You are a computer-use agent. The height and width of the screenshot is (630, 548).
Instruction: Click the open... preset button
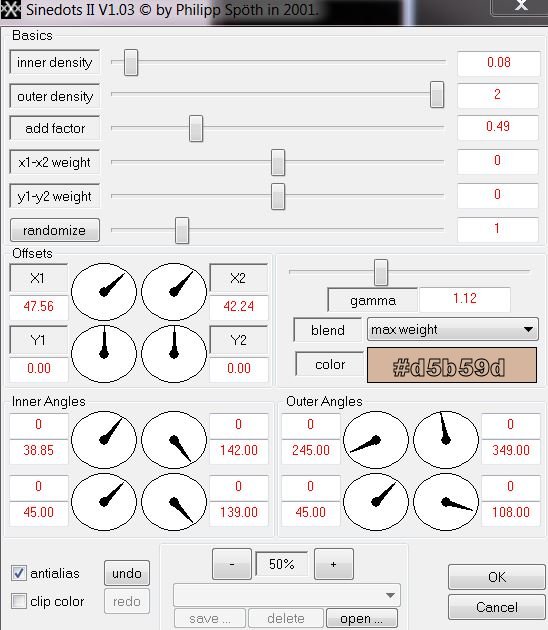pyautogui.click(x=362, y=618)
